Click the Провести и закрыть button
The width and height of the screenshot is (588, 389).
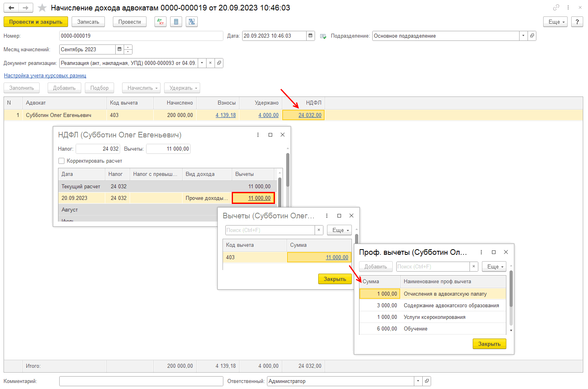coord(36,22)
